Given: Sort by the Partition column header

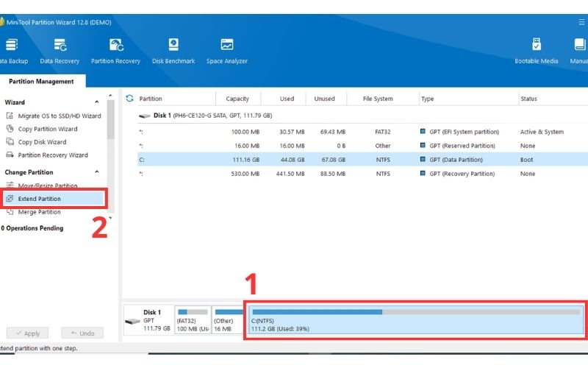Looking at the screenshot, I should (151, 99).
